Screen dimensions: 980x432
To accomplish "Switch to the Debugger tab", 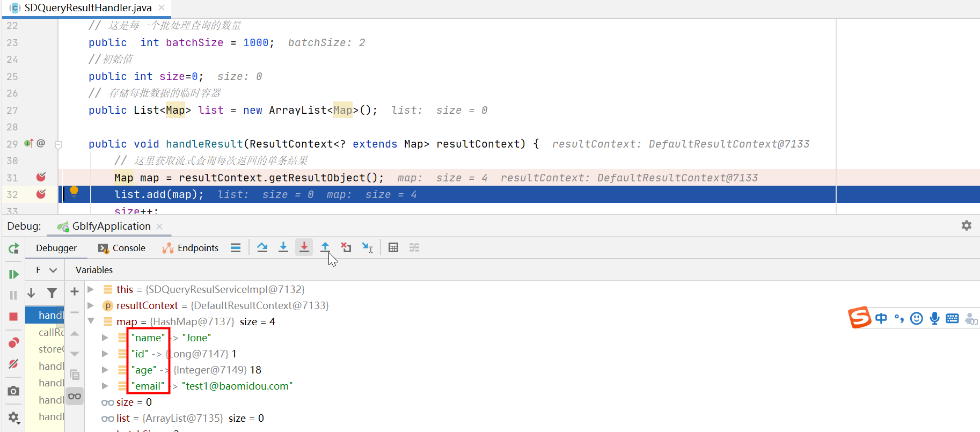I will 56,248.
